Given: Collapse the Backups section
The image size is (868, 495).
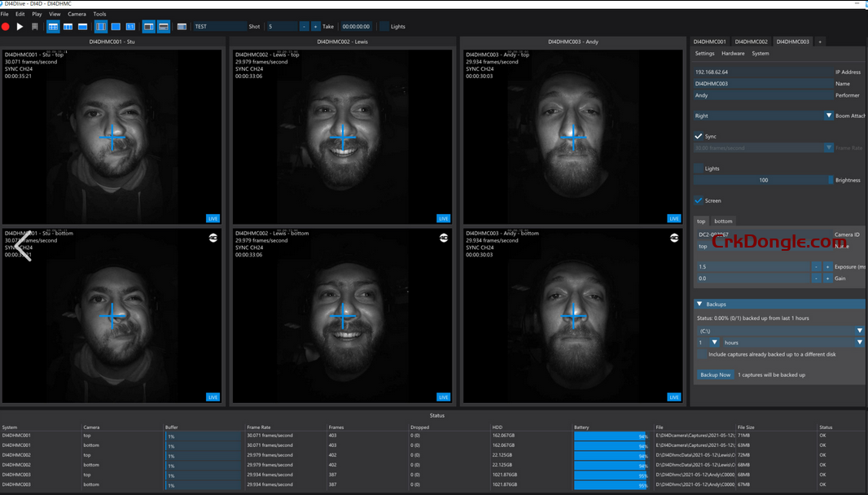Looking at the screenshot, I should [x=699, y=304].
